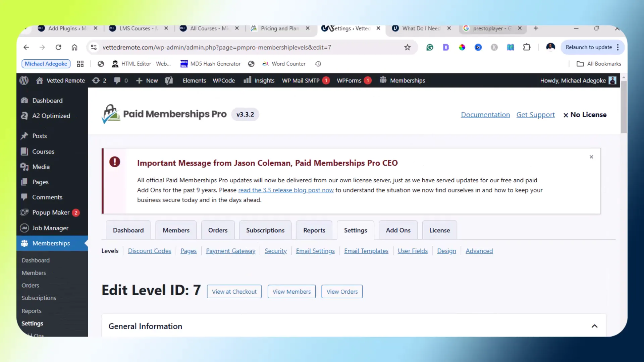Screen dimensions: 644x362
Task: Click the browser forward arrow
Action: tap(42, 47)
